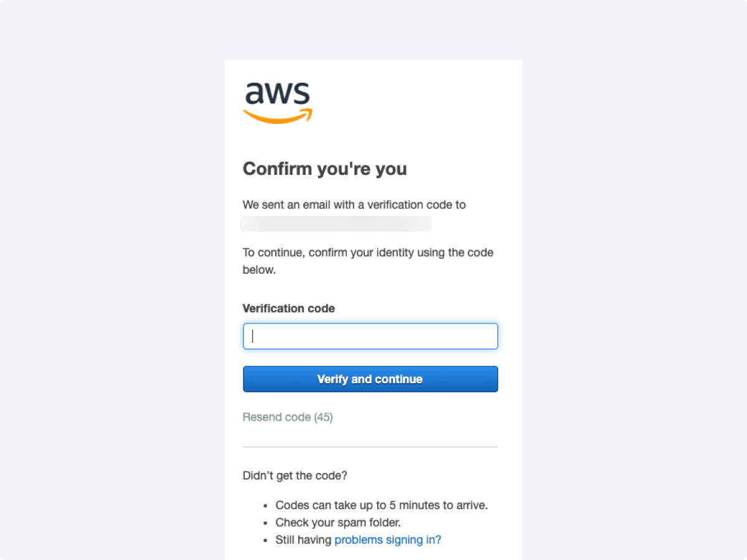
Task: Click inside the Verification code field
Action: point(370,336)
